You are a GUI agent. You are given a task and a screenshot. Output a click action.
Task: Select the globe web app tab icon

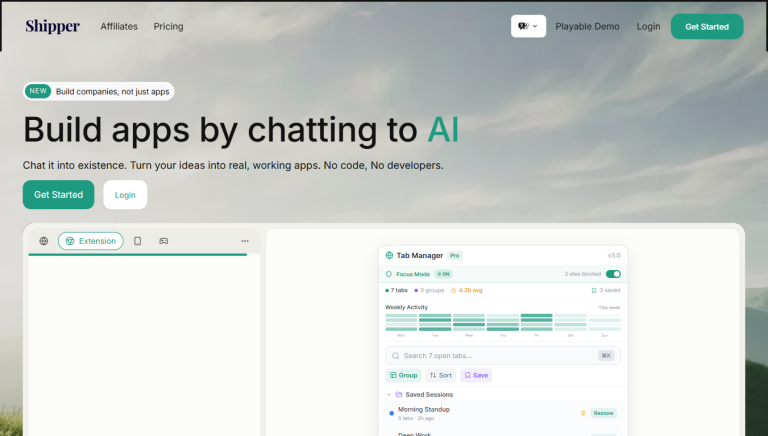coord(44,241)
